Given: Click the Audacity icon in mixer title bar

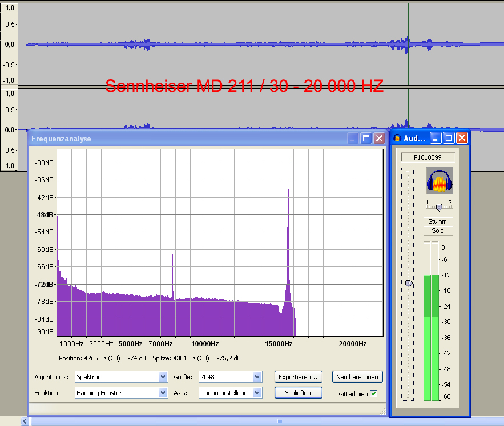Looking at the screenshot, I should [397, 138].
